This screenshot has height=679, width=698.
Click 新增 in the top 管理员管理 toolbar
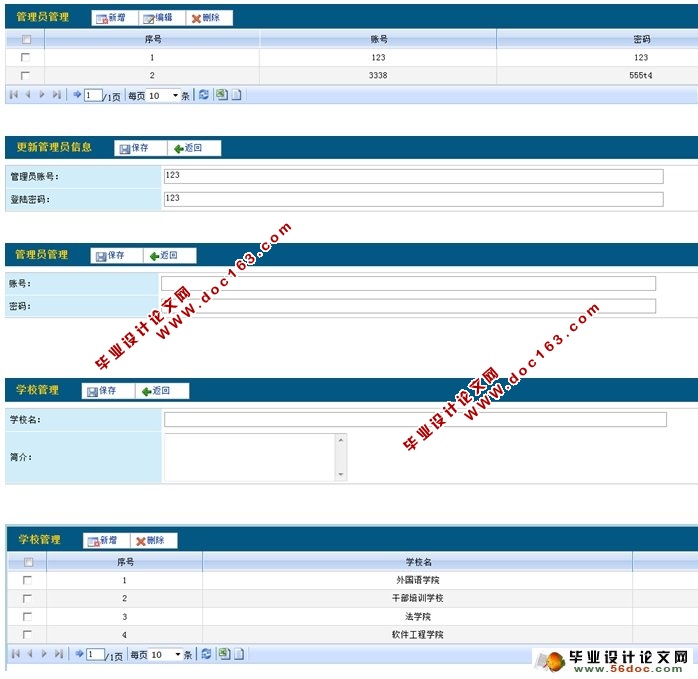point(114,18)
